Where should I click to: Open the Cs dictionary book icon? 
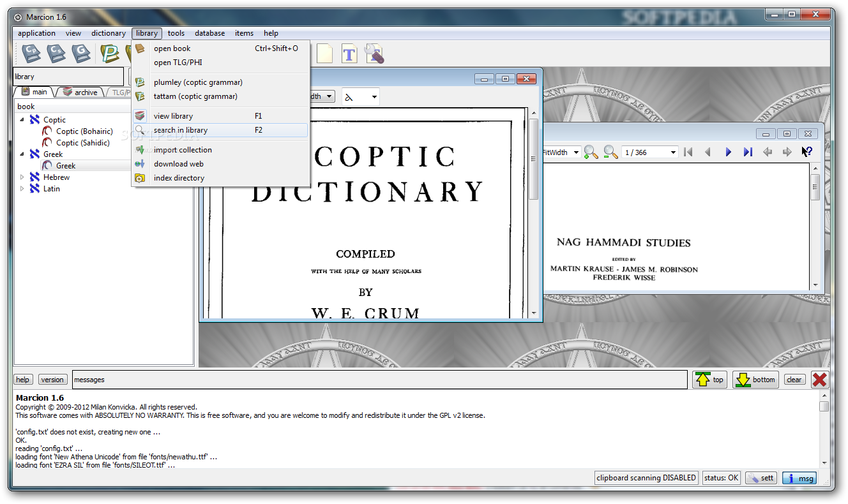pos(56,54)
